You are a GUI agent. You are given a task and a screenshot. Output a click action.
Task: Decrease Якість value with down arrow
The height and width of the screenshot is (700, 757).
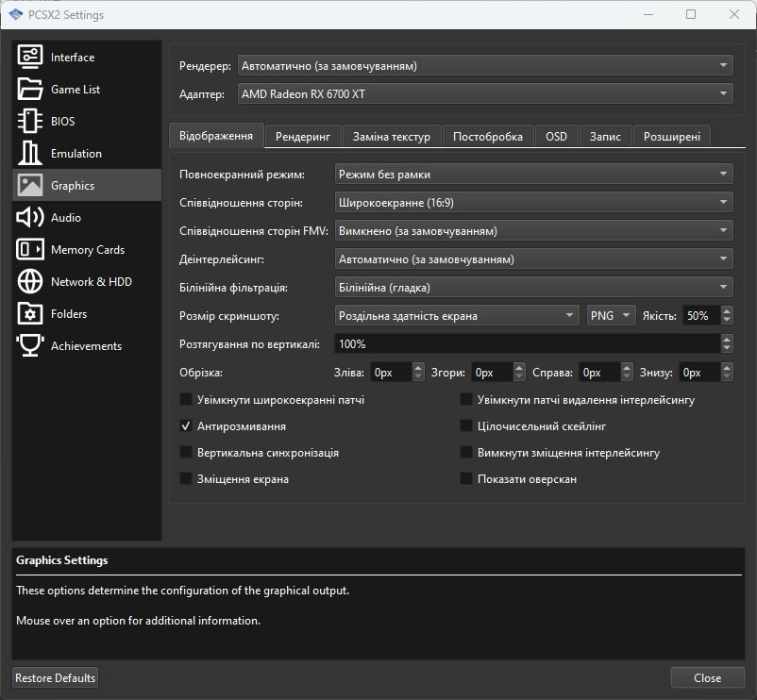click(x=727, y=321)
